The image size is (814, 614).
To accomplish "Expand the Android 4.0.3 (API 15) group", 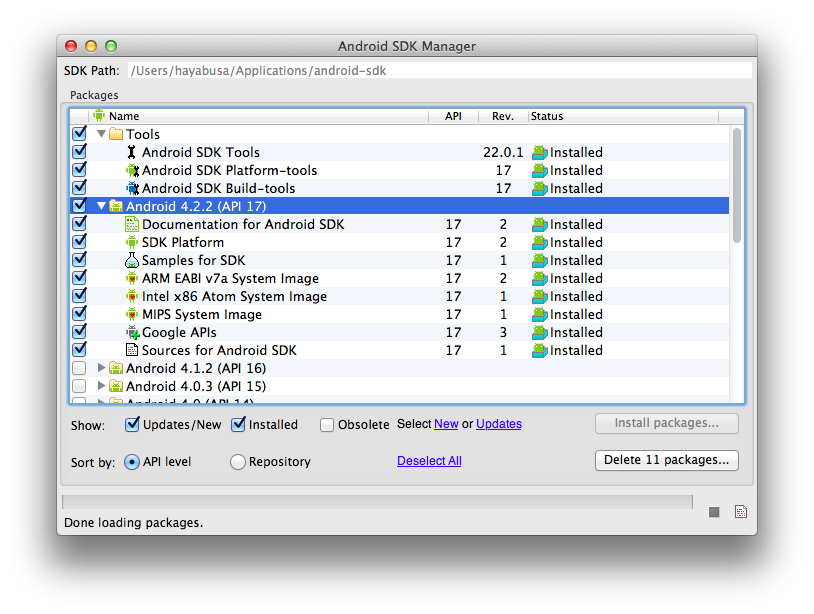I will click(x=101, y=386).
